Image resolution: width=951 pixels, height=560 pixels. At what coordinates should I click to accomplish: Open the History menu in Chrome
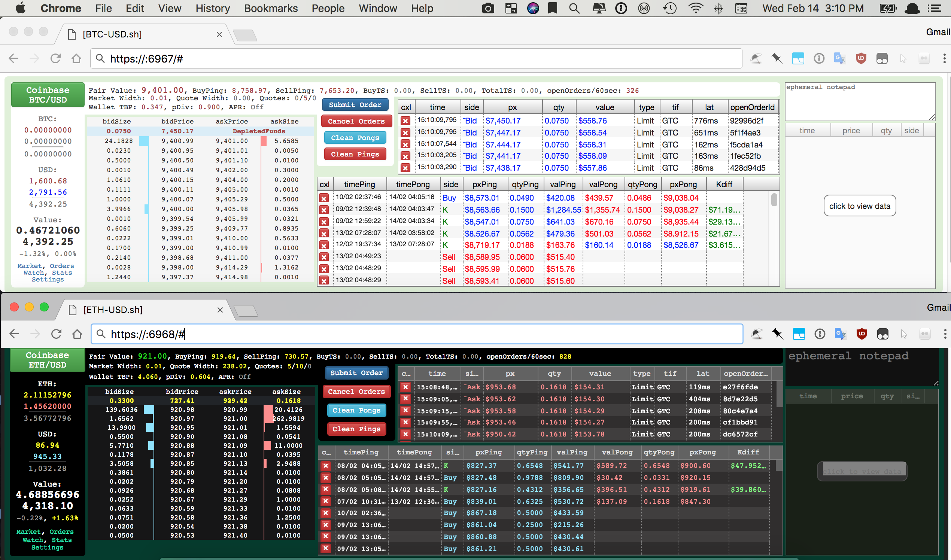pos(212,8)
